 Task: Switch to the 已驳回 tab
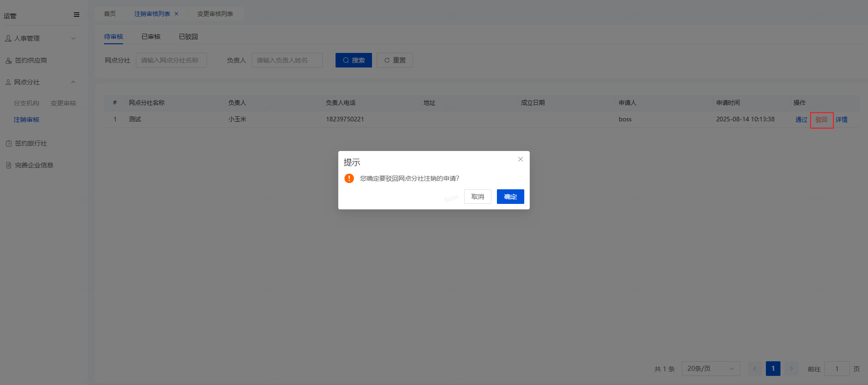(x=188, y=37)
